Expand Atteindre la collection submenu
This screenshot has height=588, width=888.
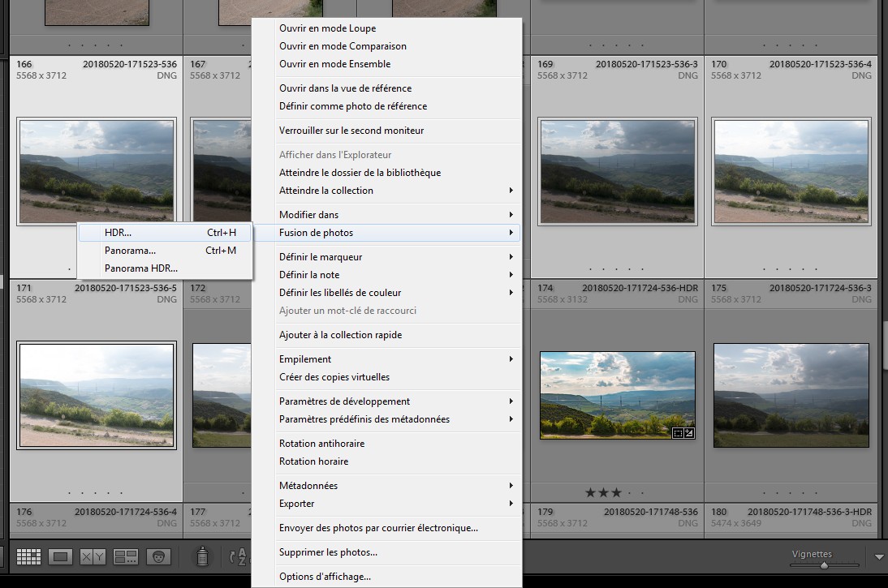pos(386,190)
